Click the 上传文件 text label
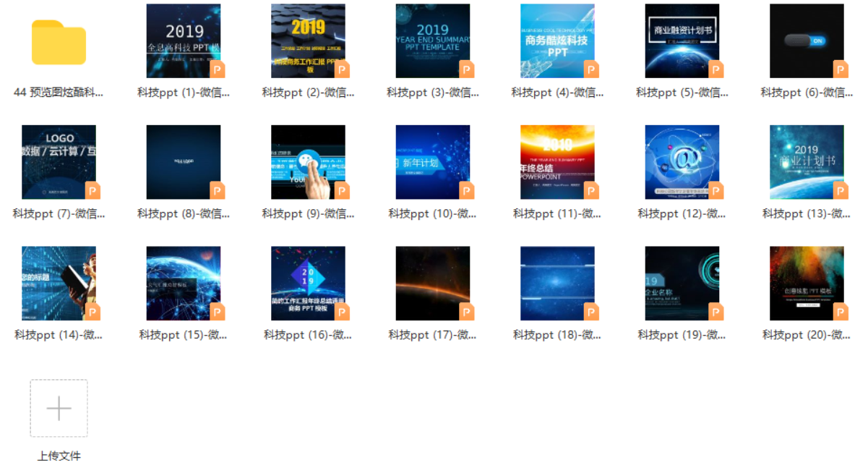Screen dimensions: 868x463 tap(59, 455)
